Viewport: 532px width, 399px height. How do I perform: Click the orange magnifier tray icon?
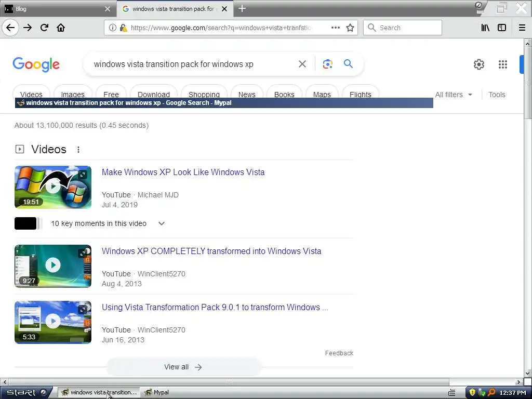tap(491, 393)
